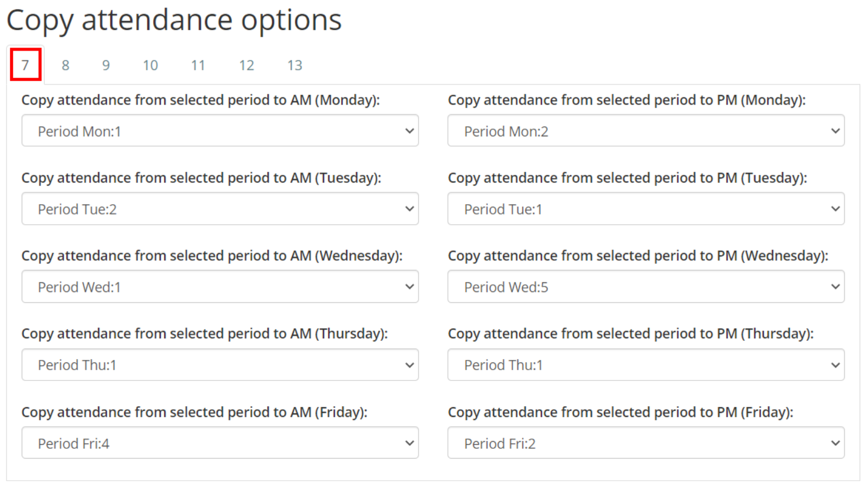The width and height of the screenshot is (868, 492).
Task: Open tab 13
Action: (x=295, y=65)
